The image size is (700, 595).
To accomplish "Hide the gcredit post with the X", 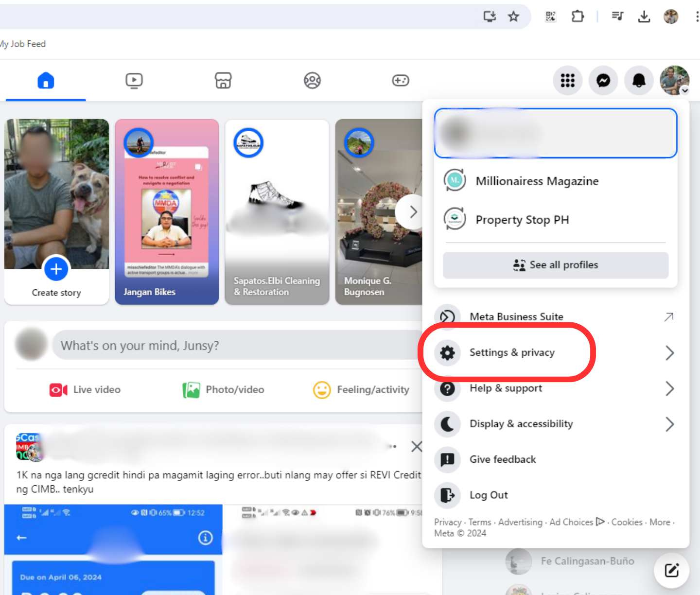I will pyautogui.click(x=417, y=446).
